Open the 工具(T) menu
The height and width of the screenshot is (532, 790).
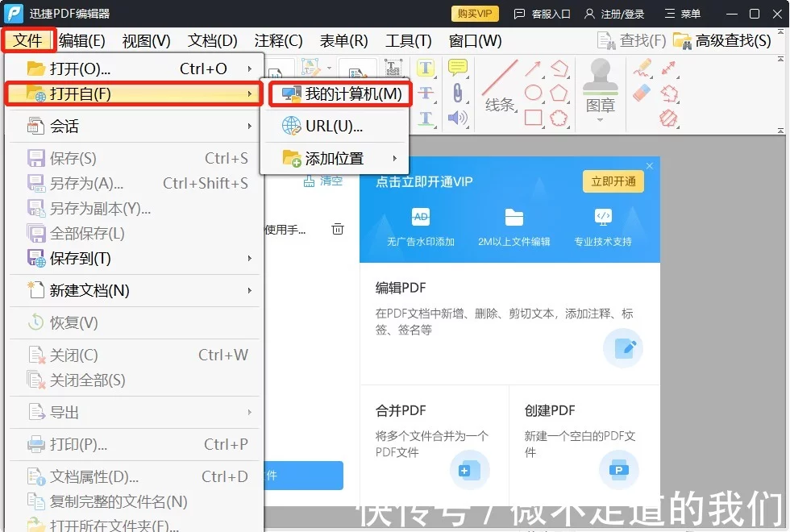(x=408, y=40)
